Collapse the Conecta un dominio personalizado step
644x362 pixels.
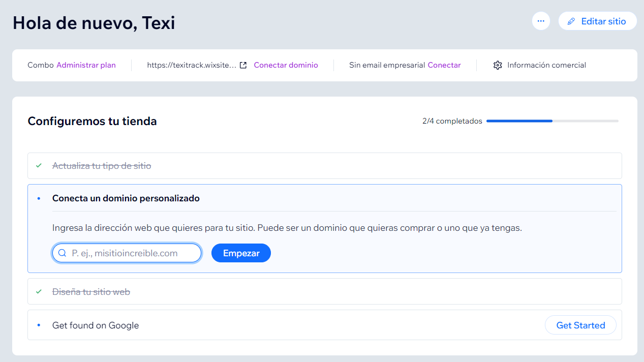[x=126, y=198]
